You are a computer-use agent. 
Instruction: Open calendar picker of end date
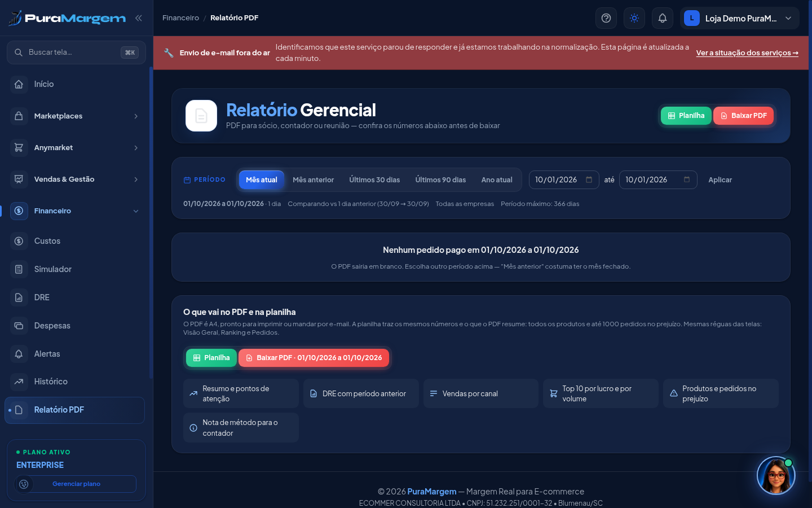coord(687,180)
